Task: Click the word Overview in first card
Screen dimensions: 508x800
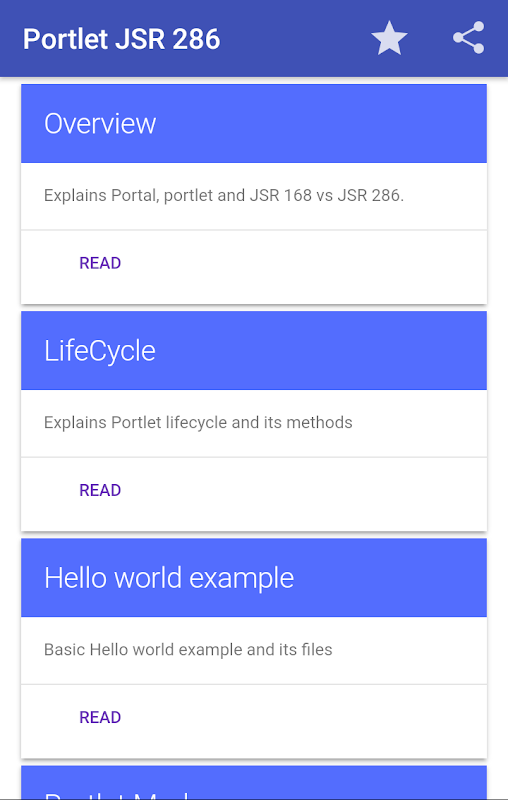Action: click(100, 123)
